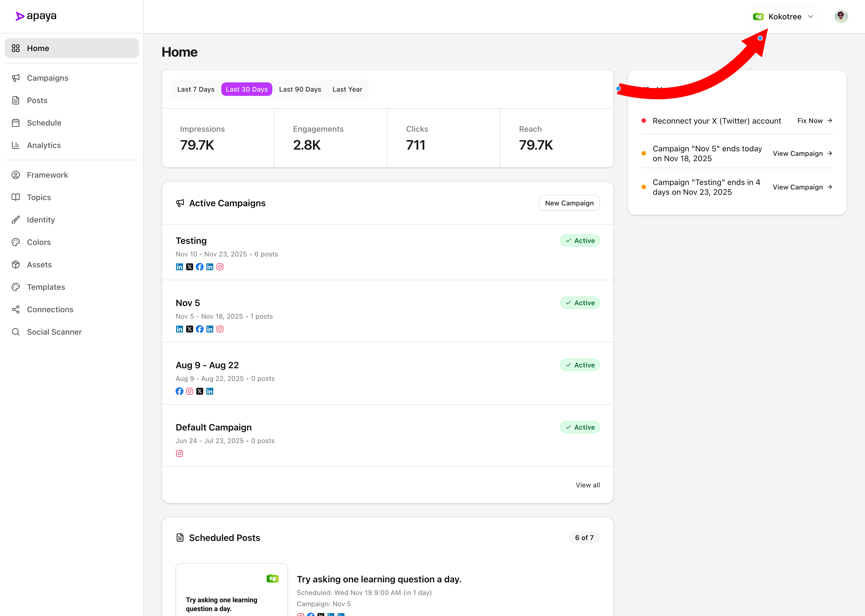Open the Assets cube icon
This screenshot has height=616, width=865.
click(15, 265)
